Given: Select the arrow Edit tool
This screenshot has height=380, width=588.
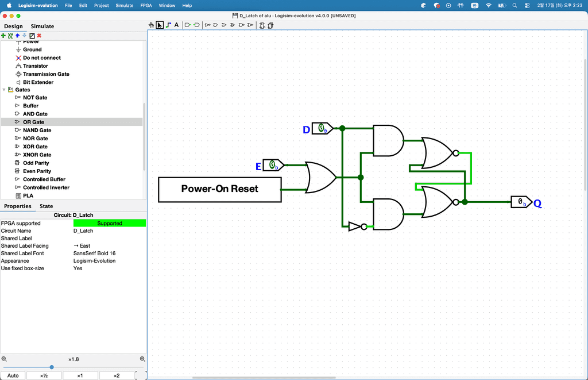Looking at the screenshot, I should point(160,25).
